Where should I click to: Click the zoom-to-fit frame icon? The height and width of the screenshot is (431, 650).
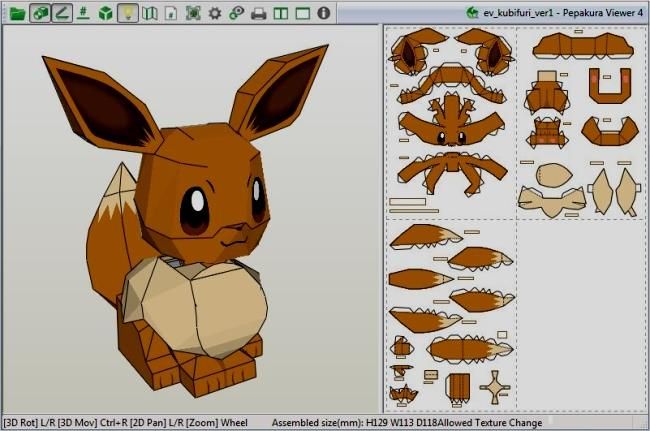tap(193, 13)
